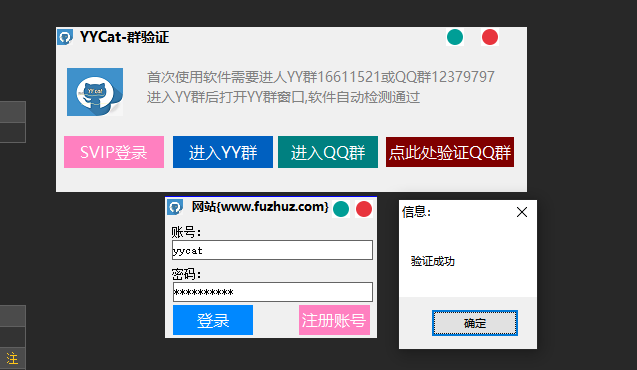Click the yellow 注 item on left edge
The width and height of the screenshot is (637, 370).
(x=12, y=359)
